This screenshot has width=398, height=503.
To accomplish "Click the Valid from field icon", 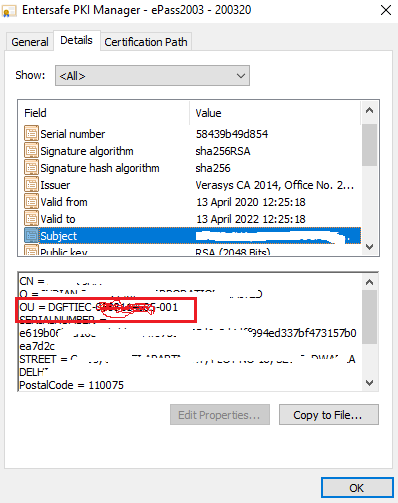I will (x=31, y=202).
